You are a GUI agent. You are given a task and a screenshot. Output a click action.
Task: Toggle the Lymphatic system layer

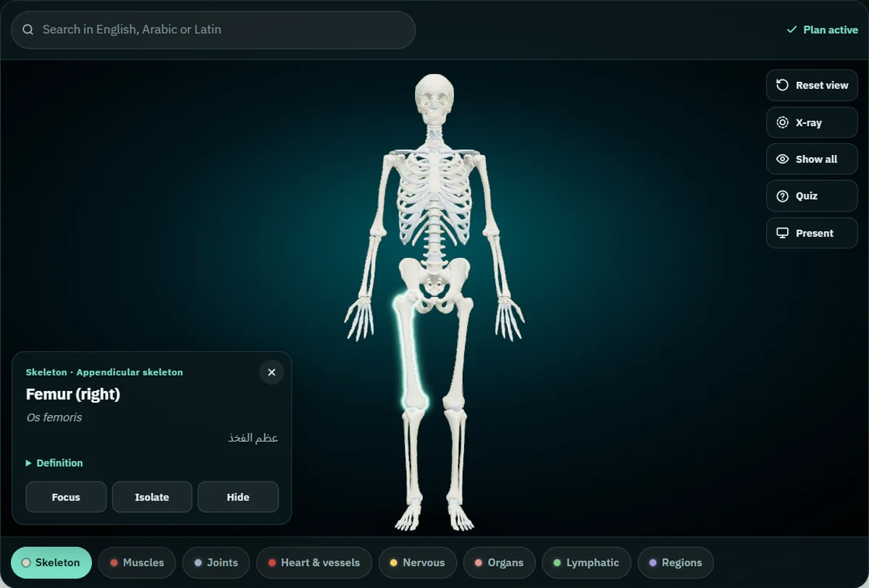587,563
